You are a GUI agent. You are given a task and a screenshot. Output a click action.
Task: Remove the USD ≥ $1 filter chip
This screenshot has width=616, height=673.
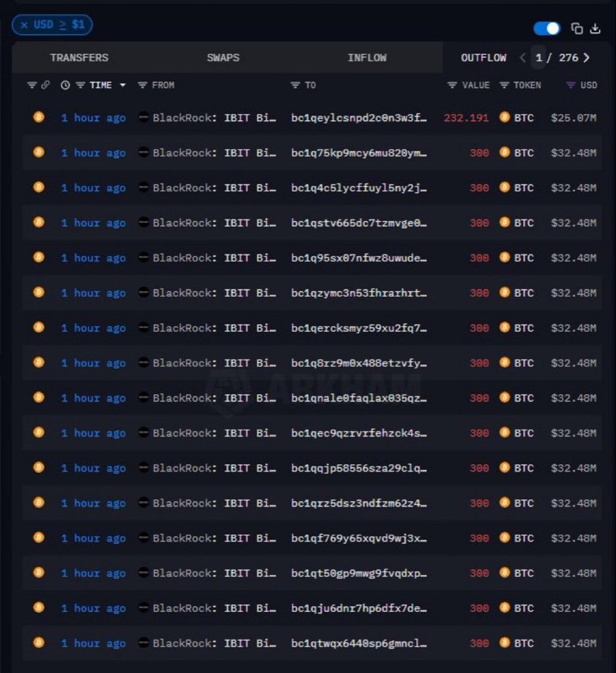coord(24,25)
